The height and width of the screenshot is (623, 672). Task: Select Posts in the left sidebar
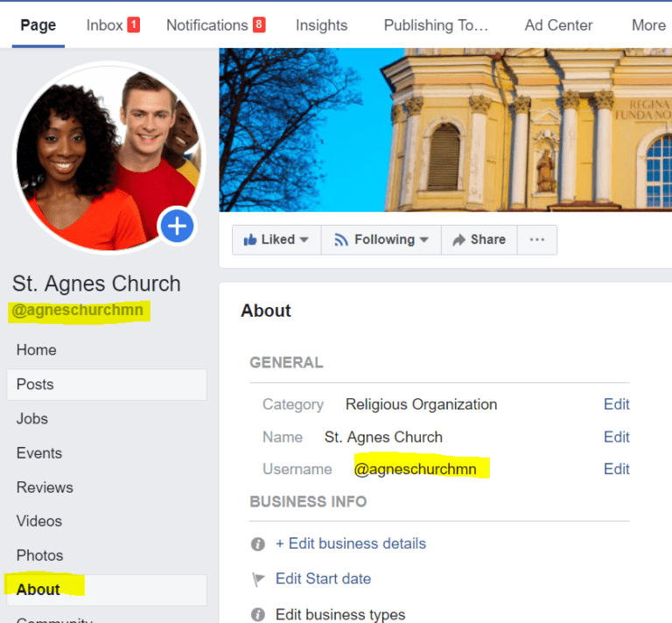tap(107, 384)
